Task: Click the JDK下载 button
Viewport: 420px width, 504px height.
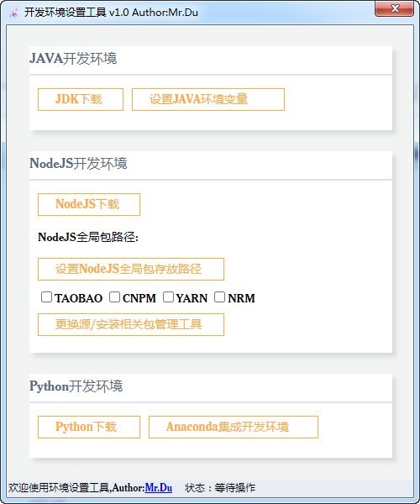Action: click(x=81, y=99)
